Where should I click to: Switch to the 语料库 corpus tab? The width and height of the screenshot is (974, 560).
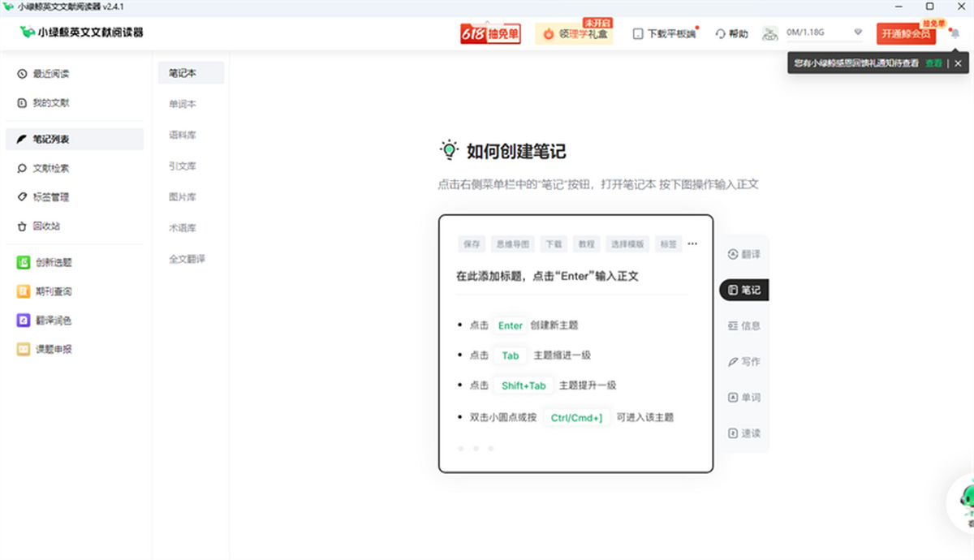pos(183,136)
